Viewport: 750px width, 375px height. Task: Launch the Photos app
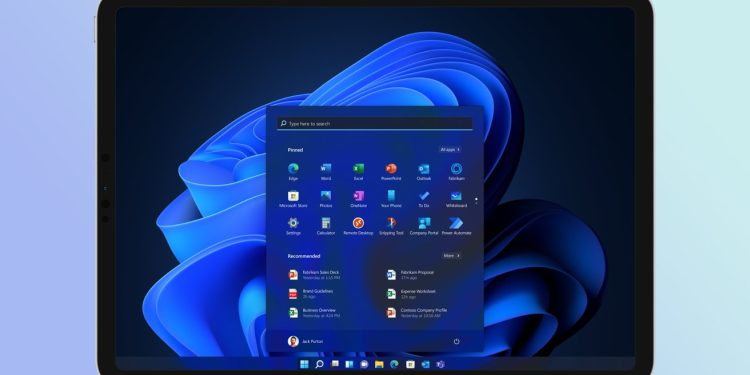point(326,199)
